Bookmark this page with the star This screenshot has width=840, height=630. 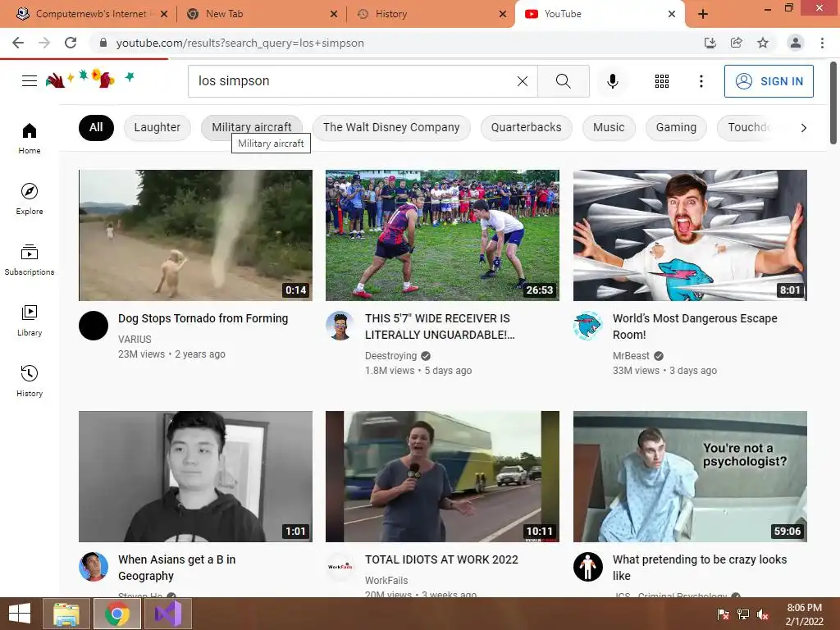[x=763, y=43]
